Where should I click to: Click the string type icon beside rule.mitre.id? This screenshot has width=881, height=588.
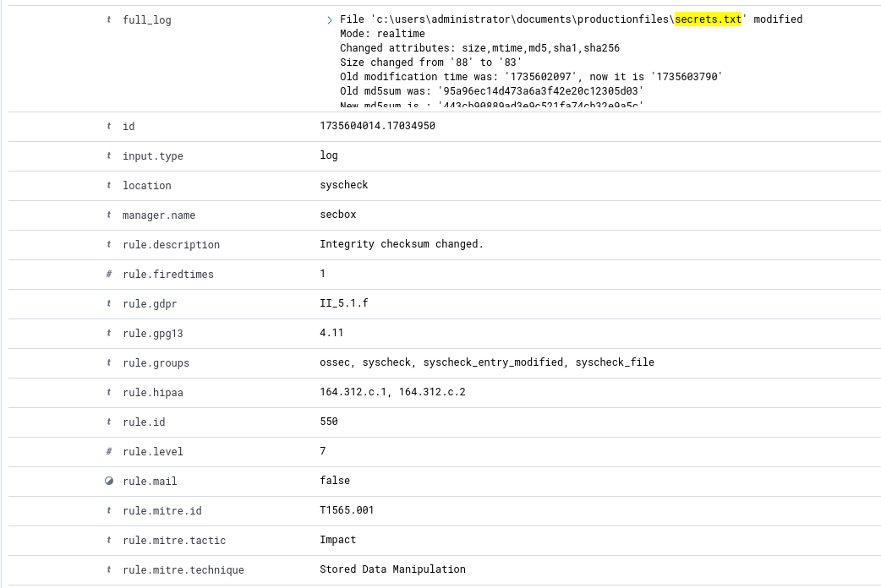pos(108,510)
